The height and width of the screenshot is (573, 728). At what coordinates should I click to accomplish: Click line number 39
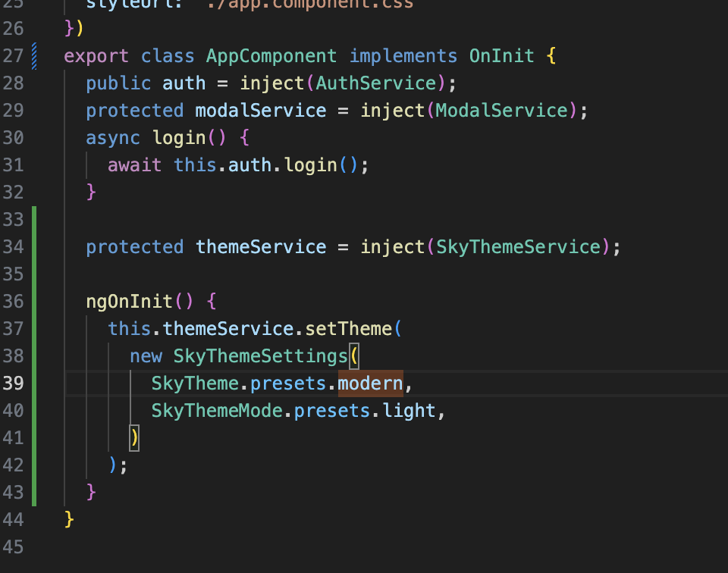click(x=14, y=383)
